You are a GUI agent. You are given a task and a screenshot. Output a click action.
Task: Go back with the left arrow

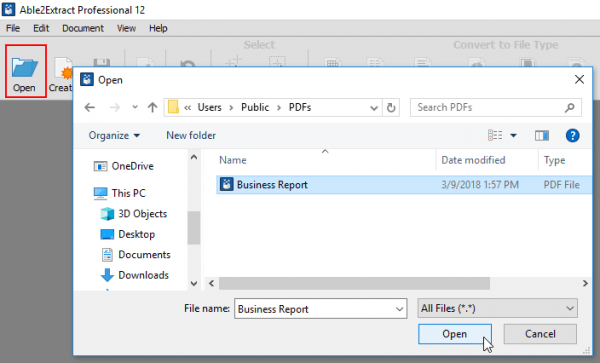(x=90, y=107)
